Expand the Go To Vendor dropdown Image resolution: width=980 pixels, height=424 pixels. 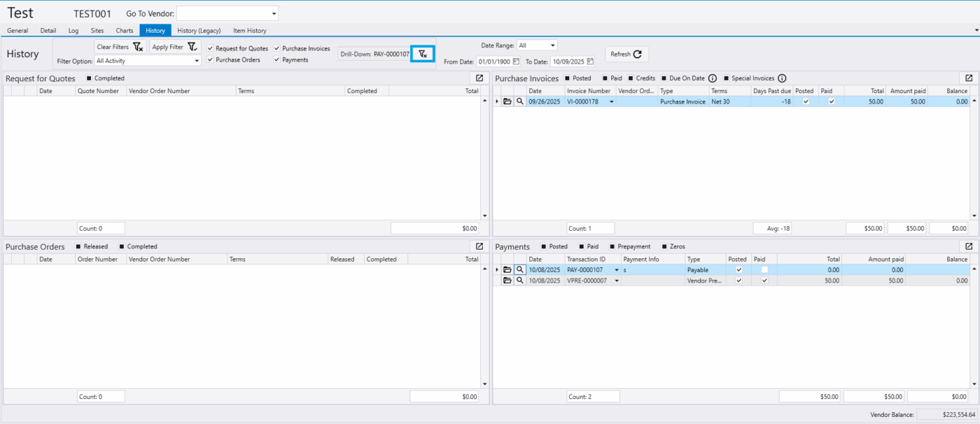click(x=274, y=14)
